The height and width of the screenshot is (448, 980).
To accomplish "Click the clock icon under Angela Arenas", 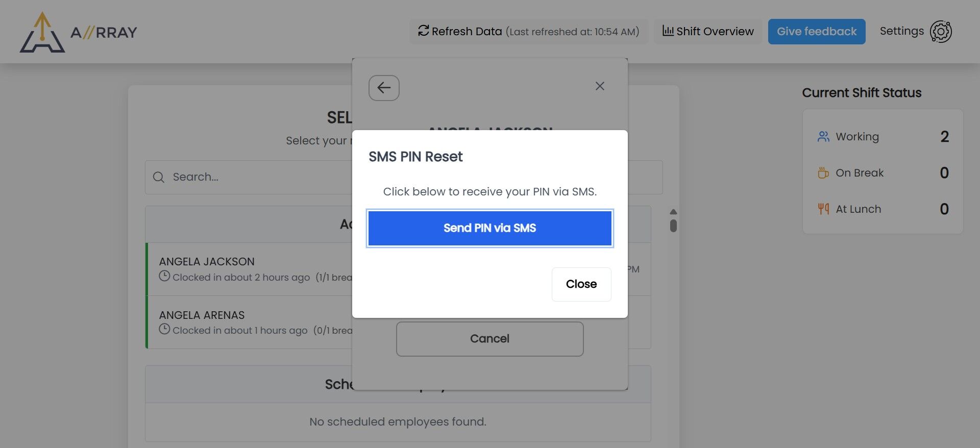I will tap(164, 329).
